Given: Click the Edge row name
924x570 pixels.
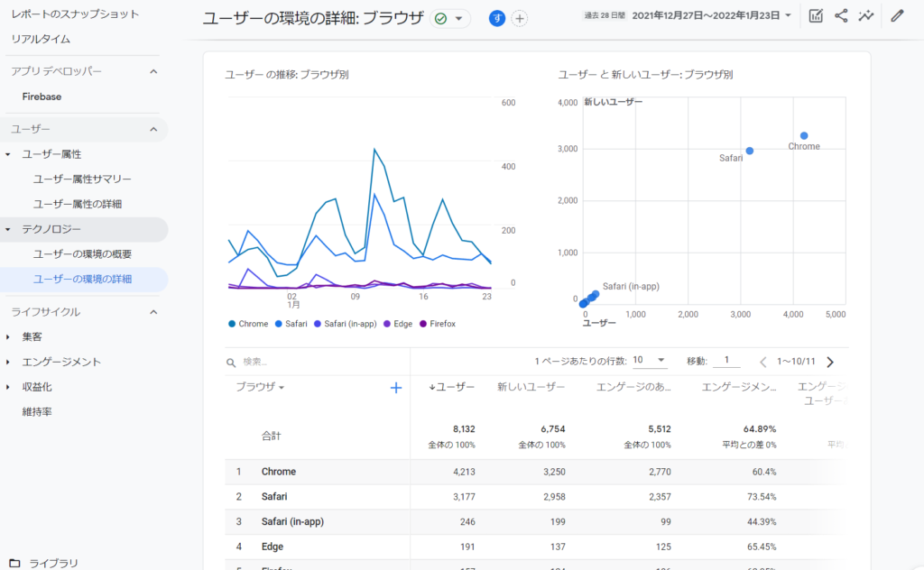Looking at the screenshot, I should pyautogui.click(x=273, y=547).
